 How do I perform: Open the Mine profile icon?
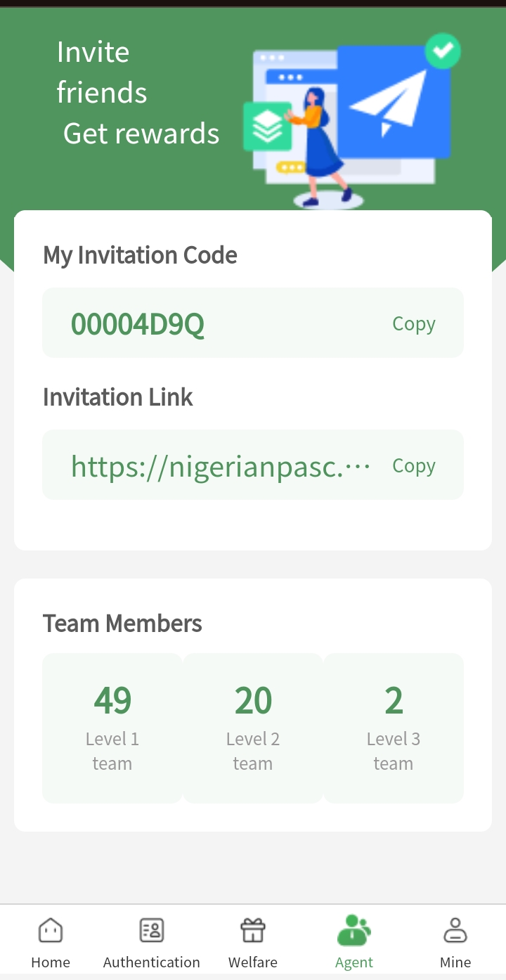pyautogui.click(x=455, y=930)
